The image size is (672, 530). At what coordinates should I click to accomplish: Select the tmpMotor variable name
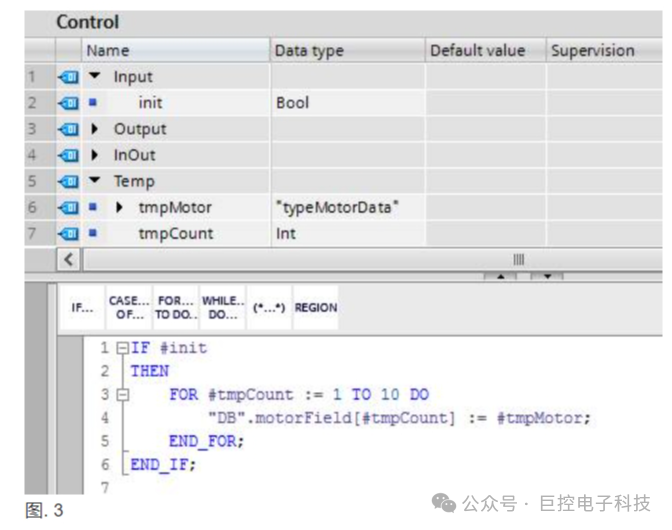point(175,208)
